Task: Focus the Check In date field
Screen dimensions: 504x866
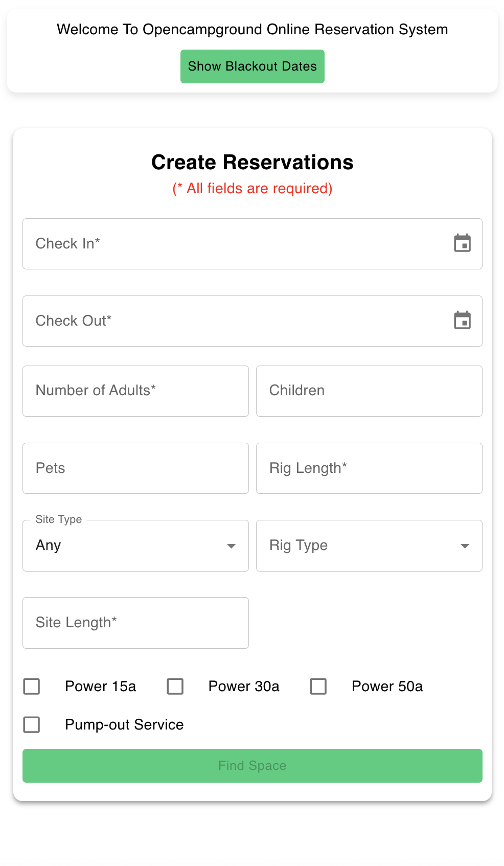Action: [x=230, y=244]
